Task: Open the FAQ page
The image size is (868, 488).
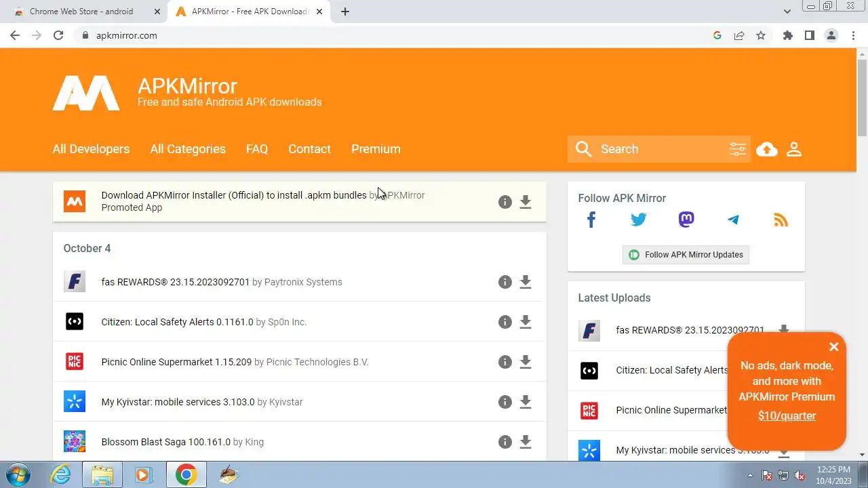Action: point(257,149)
